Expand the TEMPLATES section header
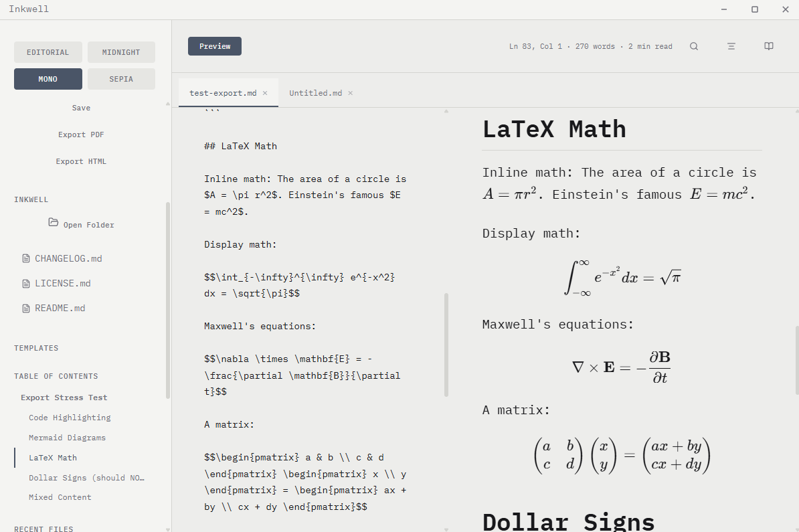 coord(36,348)
